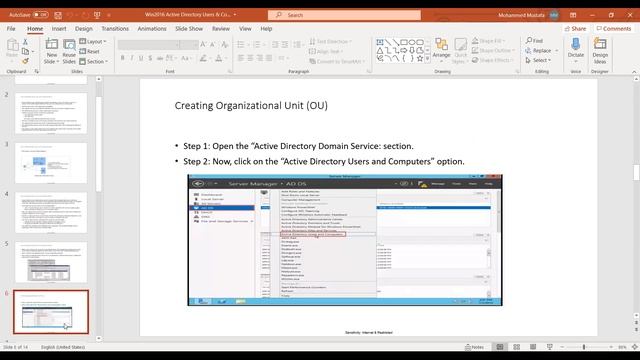Viewport: 640px width, 360px height.
Task: Open the Shape Fill dropdown
Action: click(489, 41)
